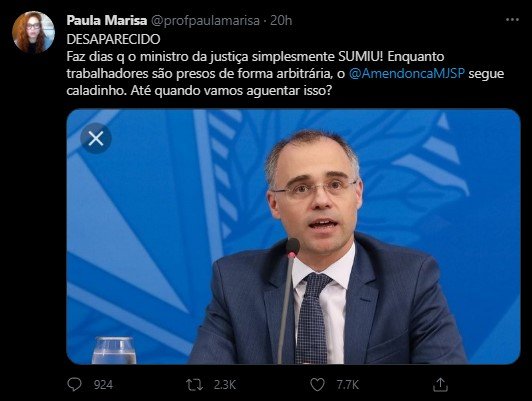This screenshot has width=532, height=401.
Task: Retweet using the retweet arrows icon
Action: 194,385
